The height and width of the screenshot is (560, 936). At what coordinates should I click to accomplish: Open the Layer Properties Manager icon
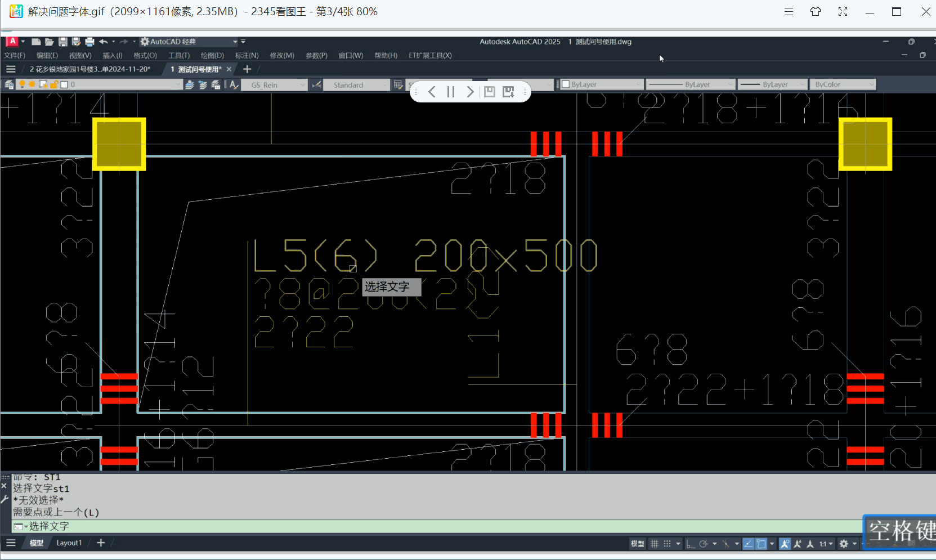tap(9, 84)
